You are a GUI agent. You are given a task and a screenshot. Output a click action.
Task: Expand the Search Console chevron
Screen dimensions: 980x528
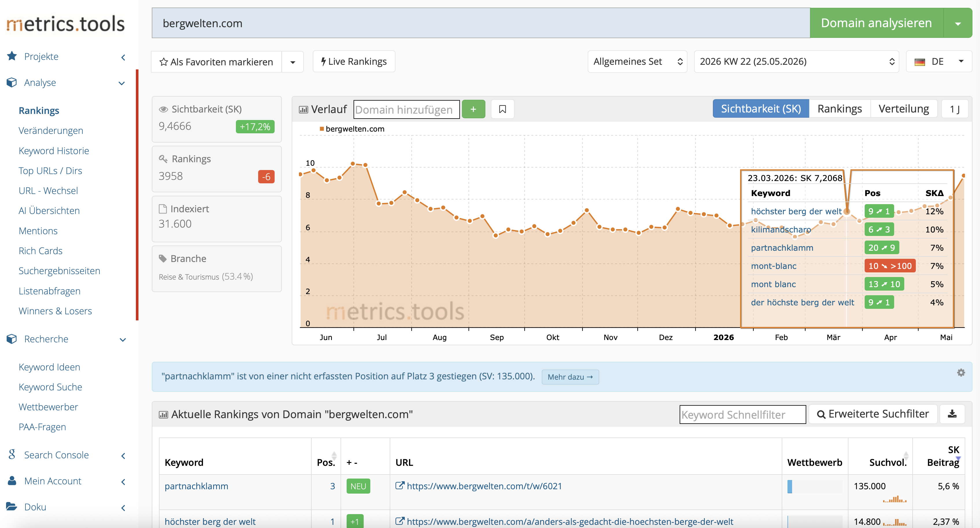pos(123,456)
